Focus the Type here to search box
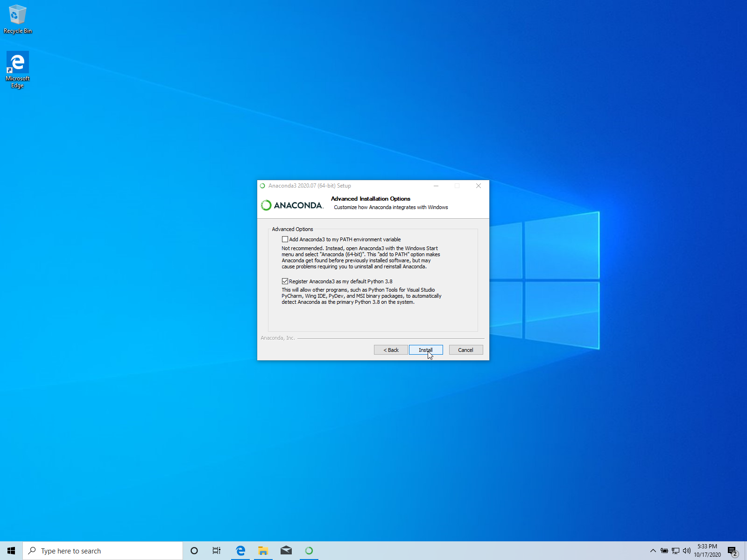Image resolution: width=747 pixels, height=560 pixels. 103,551
